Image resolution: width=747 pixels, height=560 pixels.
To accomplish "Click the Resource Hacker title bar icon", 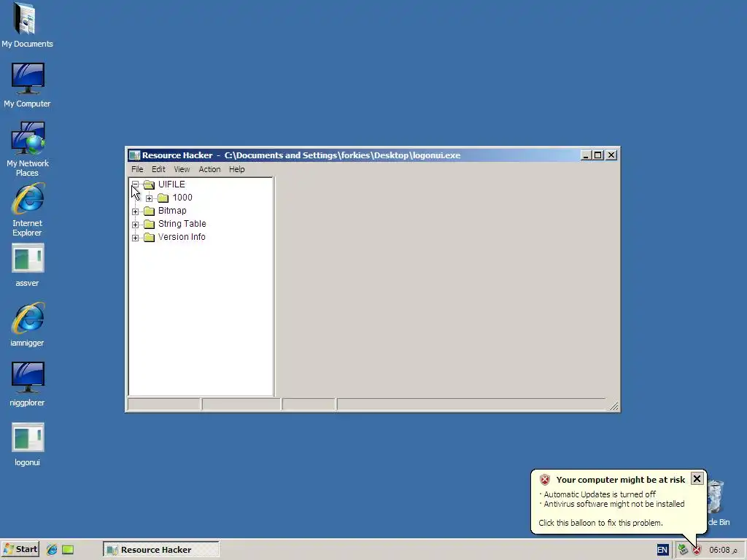I will 134,155.
